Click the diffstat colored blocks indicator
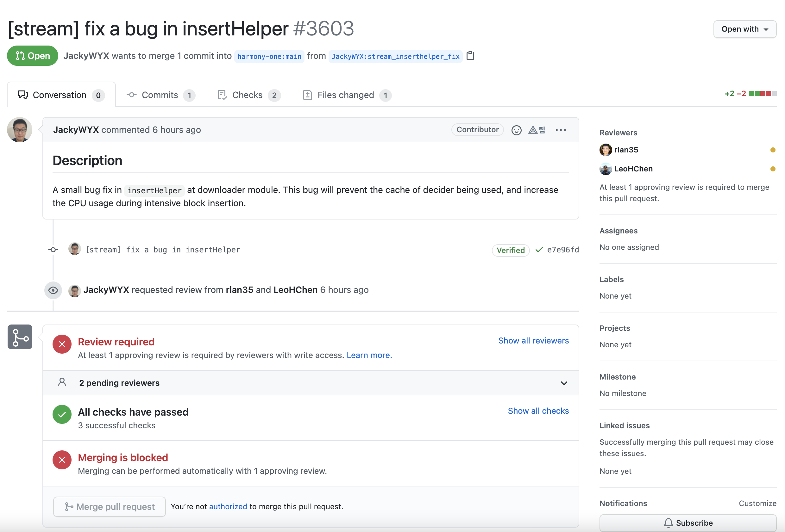This screenshot has height=532, width=785. click(763, 94)
